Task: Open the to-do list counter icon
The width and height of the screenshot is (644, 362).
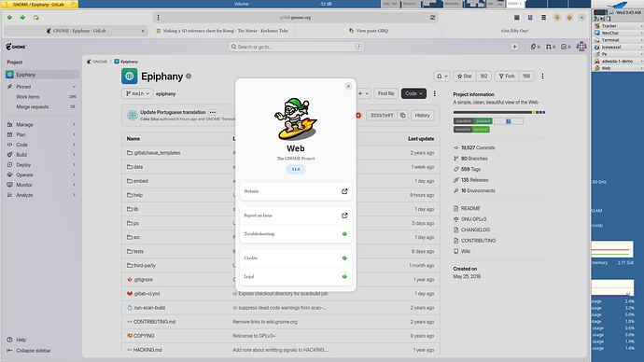Action: coord(566,47)
